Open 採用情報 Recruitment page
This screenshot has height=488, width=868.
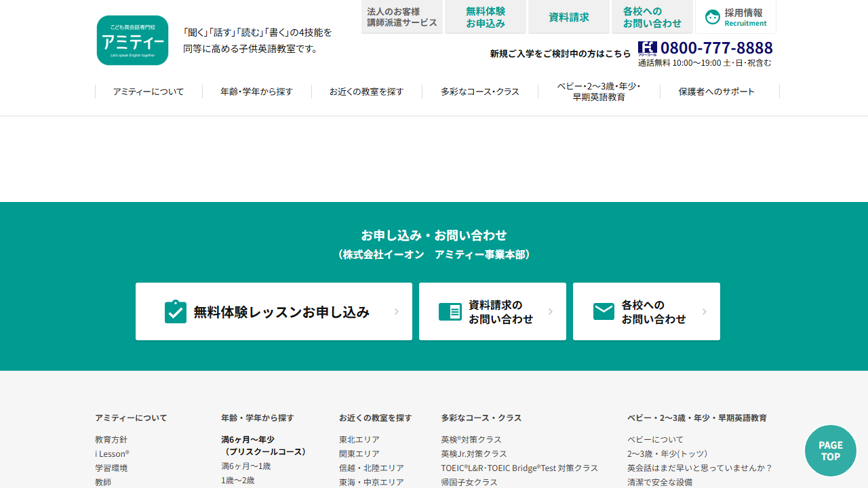[736, 17]
